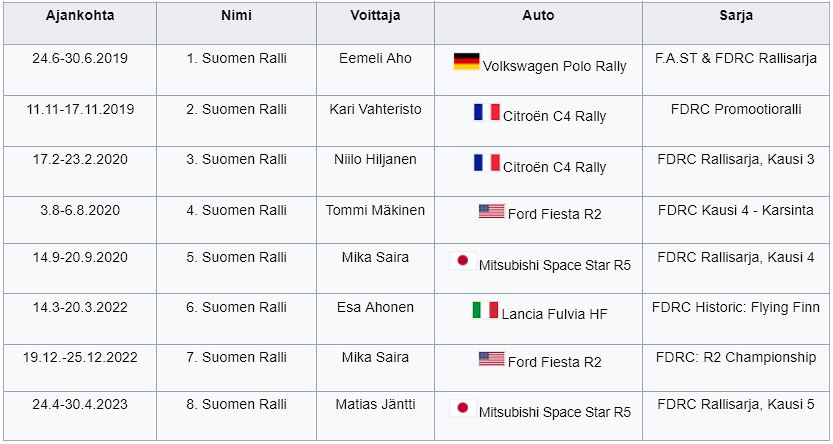
Task: Click US flag in the 7. Suomen Ralli row
Action: (x=491, y=358)
